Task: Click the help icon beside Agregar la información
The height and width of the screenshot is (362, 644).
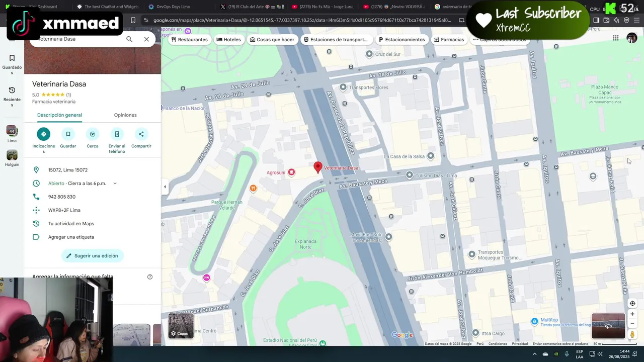Action: coord(150,277)
